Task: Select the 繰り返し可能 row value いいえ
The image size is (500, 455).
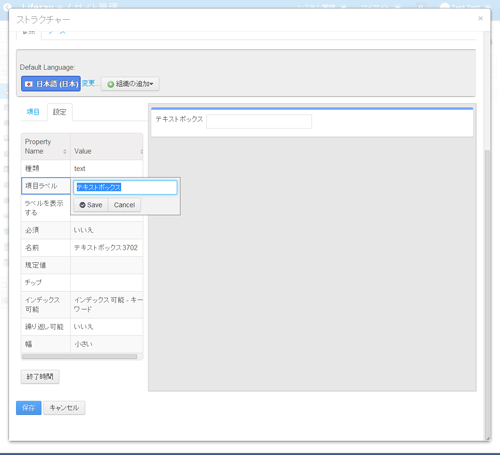Action: 107,327
